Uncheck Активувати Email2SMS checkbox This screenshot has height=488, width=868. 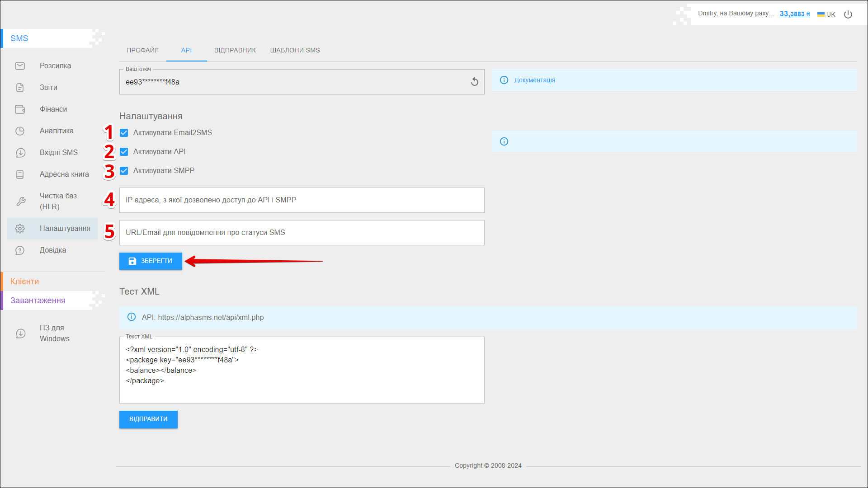[124, 133]
